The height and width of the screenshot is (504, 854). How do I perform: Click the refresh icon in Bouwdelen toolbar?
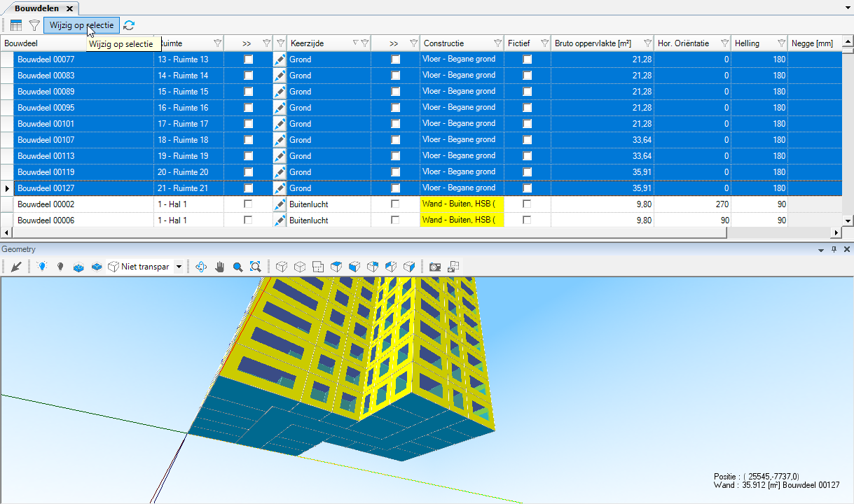129,25
